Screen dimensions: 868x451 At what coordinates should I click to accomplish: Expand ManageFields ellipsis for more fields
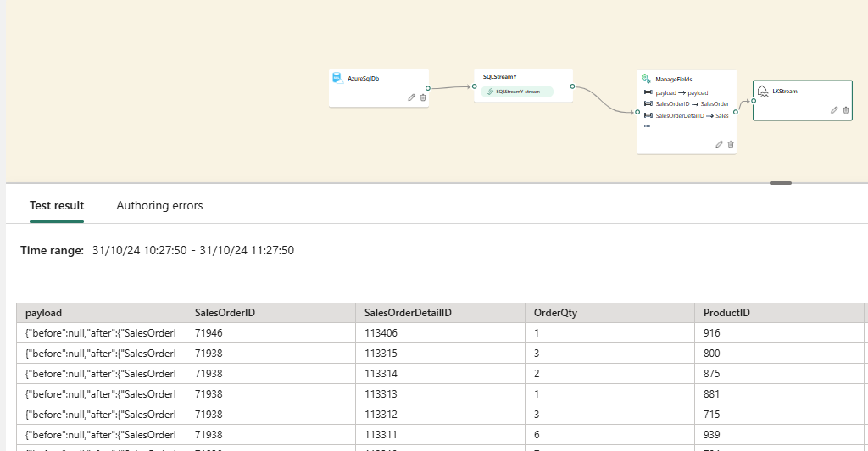click(x=647, y=126)
